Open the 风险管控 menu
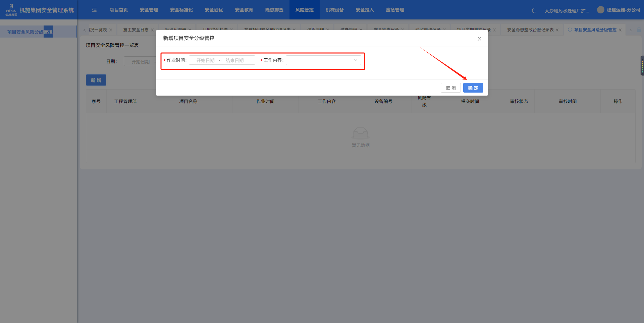 pos(304,10)
